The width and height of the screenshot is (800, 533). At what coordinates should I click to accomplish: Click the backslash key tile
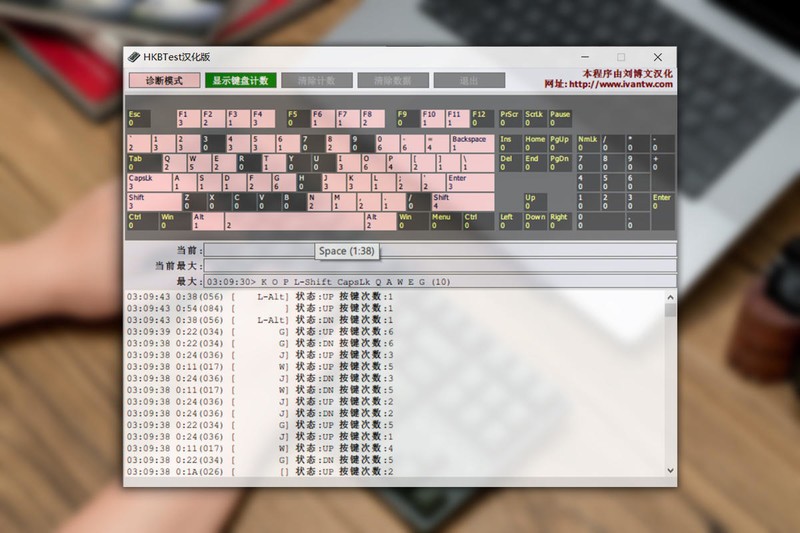click(x=478, y=163)
